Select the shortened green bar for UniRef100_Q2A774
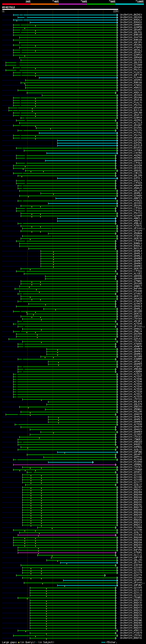This screenshot has height=644, width=146. [61, 575]
